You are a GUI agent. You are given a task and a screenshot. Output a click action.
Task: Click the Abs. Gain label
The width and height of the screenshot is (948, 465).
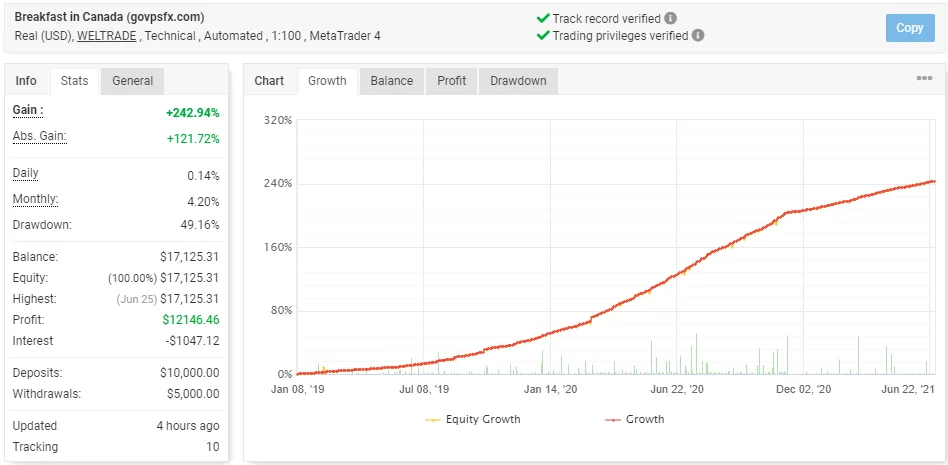[39, 136]
